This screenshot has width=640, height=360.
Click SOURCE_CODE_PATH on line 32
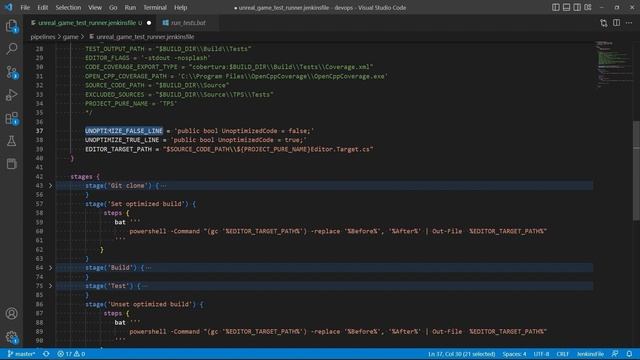115,85
